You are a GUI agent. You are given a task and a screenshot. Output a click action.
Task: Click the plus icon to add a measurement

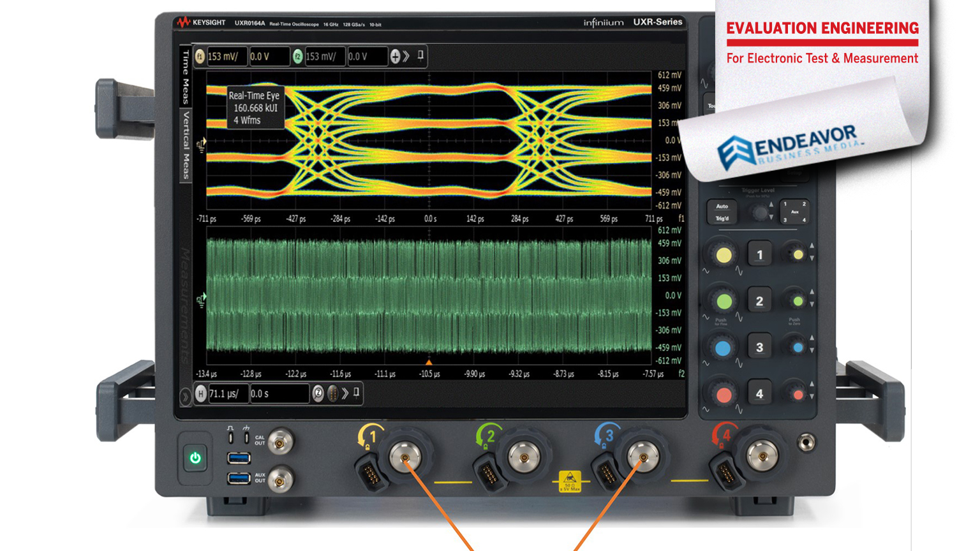tap(394, 56)
